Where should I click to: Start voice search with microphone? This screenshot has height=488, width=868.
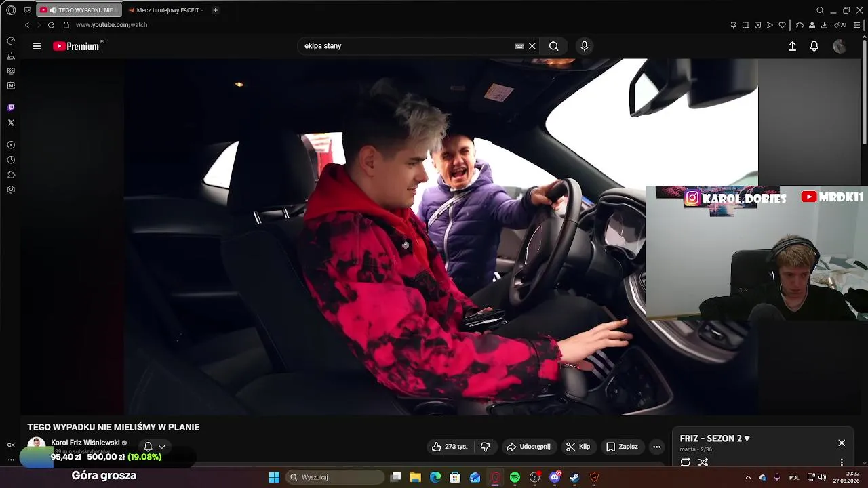click(x=585, y=46)
